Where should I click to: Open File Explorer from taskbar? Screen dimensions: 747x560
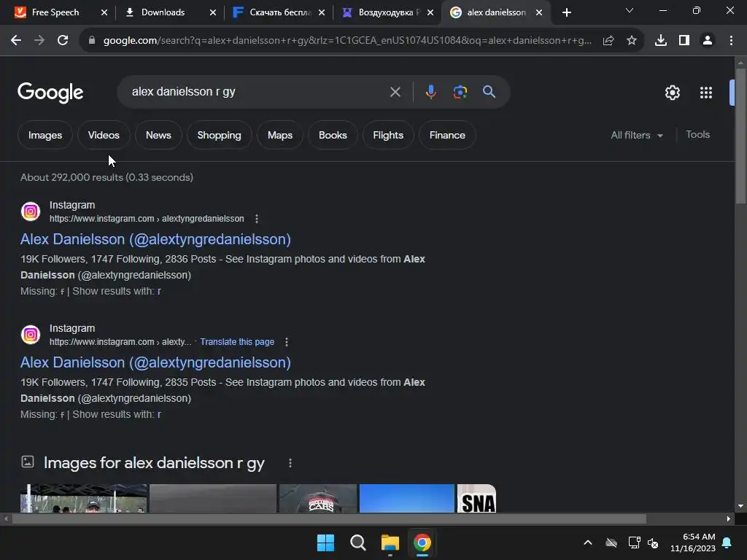click(x=390, y=542)
